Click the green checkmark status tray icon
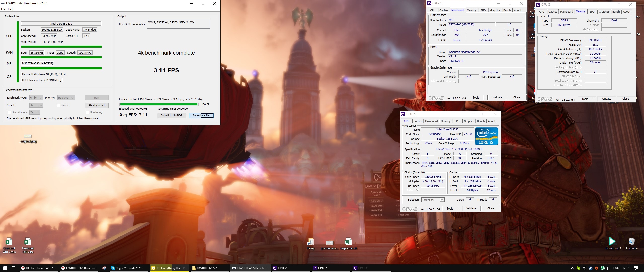The width and height of the screenshot is (644, 272). (x=578, y=268)
